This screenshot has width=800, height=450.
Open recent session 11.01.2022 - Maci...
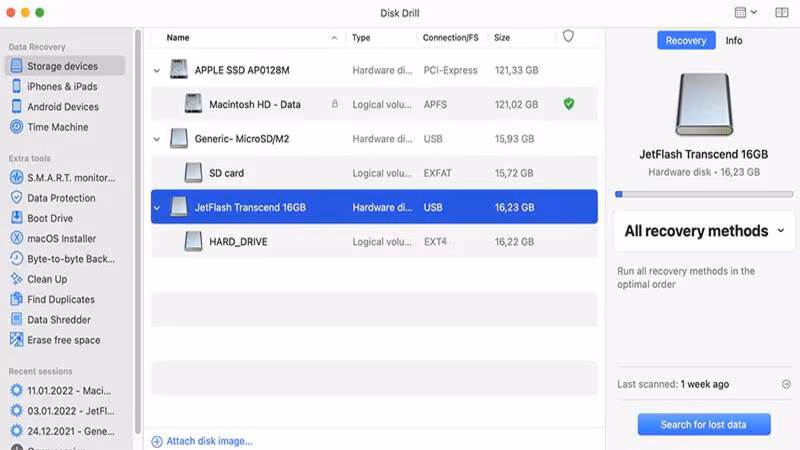click(60, 391)
